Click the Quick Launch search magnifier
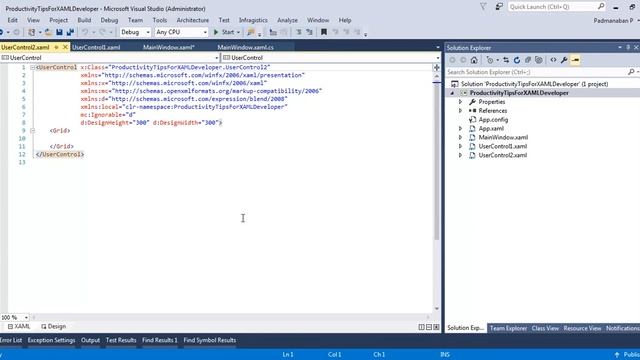The width and height of the screenshot is (640, 360). coord(601,7)
